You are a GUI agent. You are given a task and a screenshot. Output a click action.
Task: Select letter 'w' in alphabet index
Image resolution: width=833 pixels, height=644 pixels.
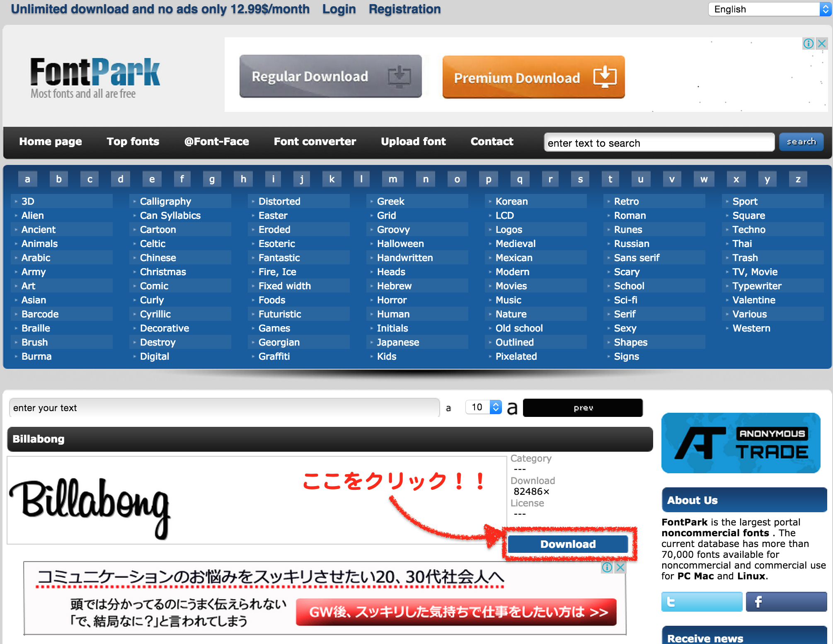point(704,179)
